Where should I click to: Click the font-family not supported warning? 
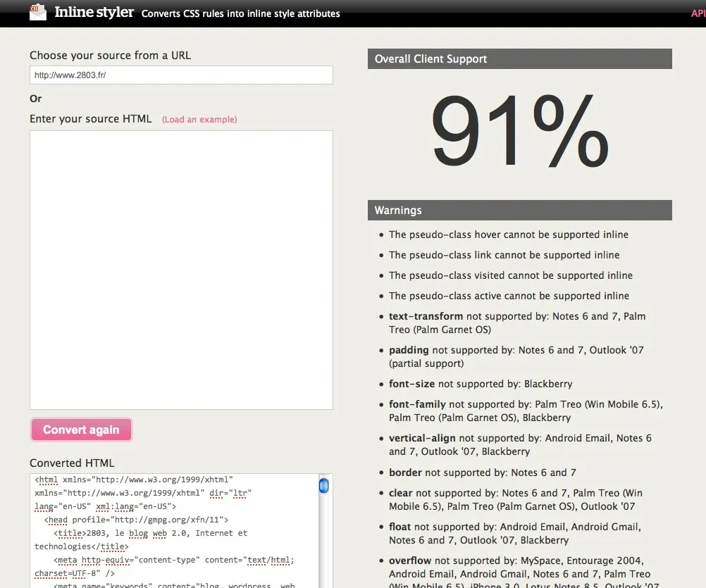click(x=526, y=411)
